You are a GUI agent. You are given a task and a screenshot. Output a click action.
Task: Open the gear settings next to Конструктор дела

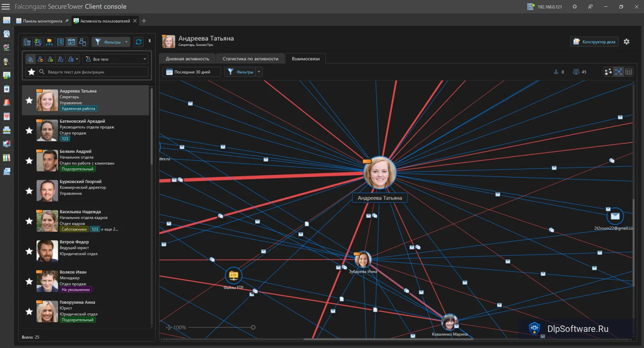626,41
